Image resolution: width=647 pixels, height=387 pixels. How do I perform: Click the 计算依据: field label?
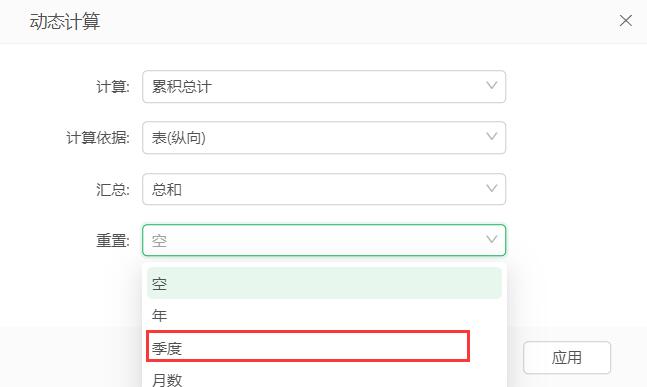(98, 138)
